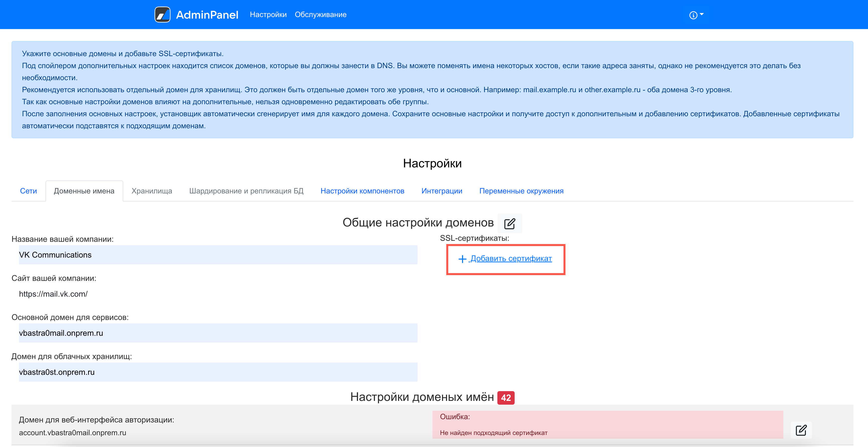Open the info dropdown in header
Image resolution: width=868 pixels, height=447 pixels.
tap(696, 15)
